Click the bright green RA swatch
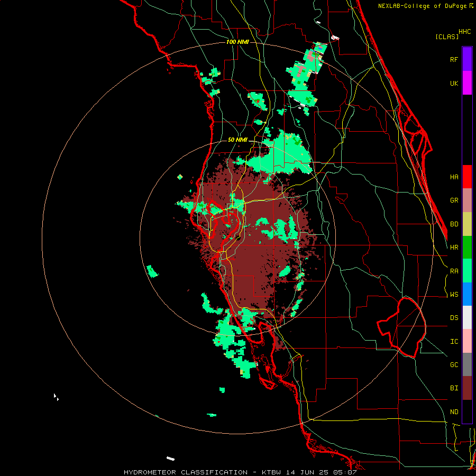Image resolution: width=476 pixels, height=476 pixels. pos(467,271)
